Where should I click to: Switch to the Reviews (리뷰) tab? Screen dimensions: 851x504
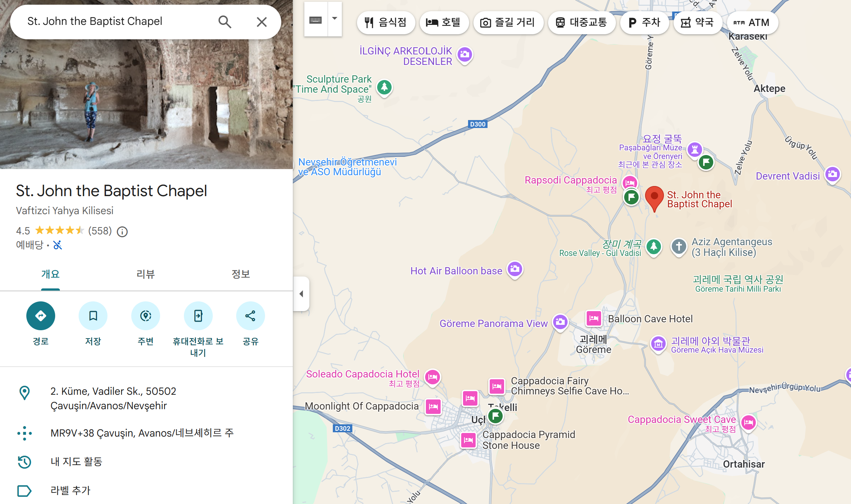tap(145, 274)
